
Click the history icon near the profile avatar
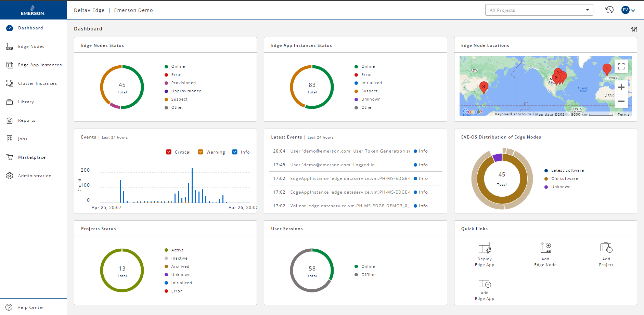coord(609,10)
